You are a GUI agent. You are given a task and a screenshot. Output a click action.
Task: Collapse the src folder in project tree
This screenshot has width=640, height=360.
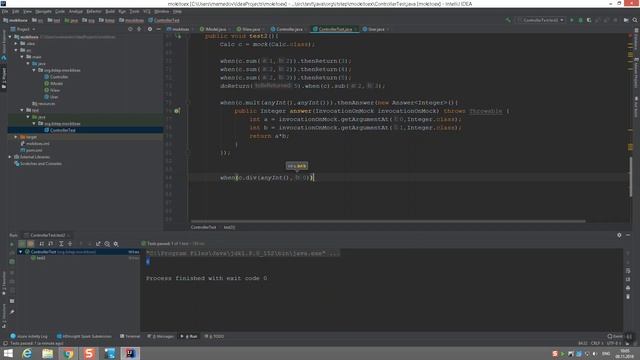coord(16,50)
